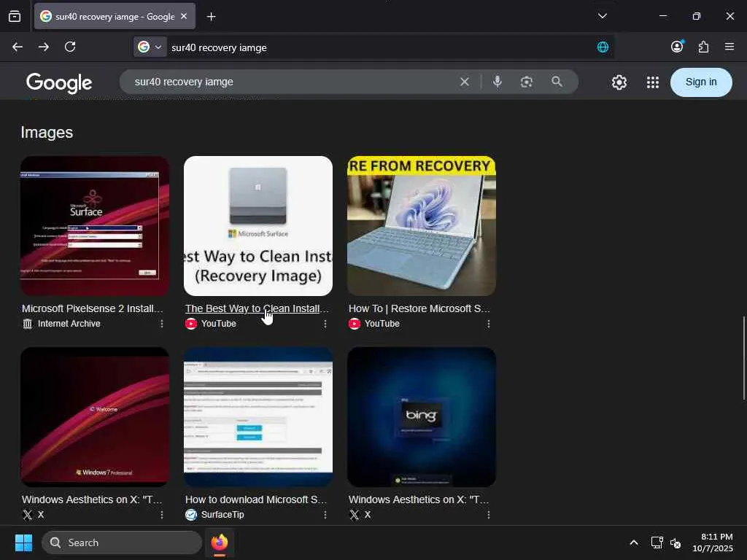The image size is (747, 560).
Task: Open Google search by image lens
Action: (527, 82)
